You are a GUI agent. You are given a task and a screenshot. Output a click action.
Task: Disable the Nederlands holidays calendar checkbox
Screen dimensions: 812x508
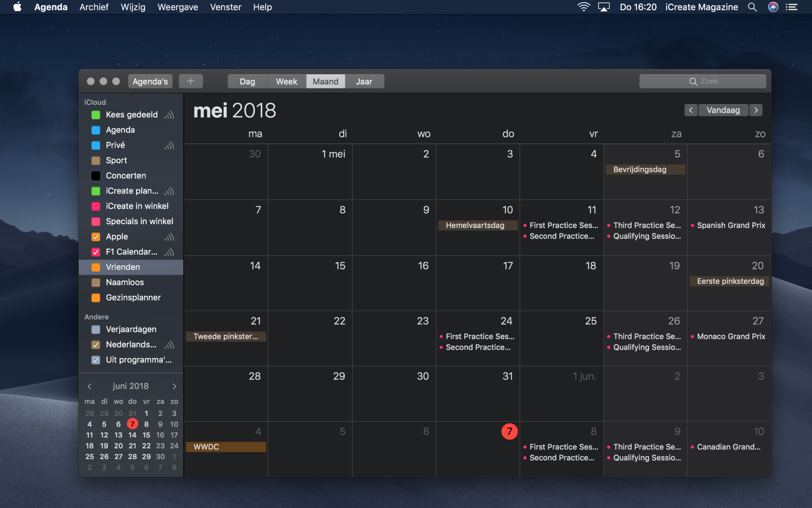tap(96, 345)
